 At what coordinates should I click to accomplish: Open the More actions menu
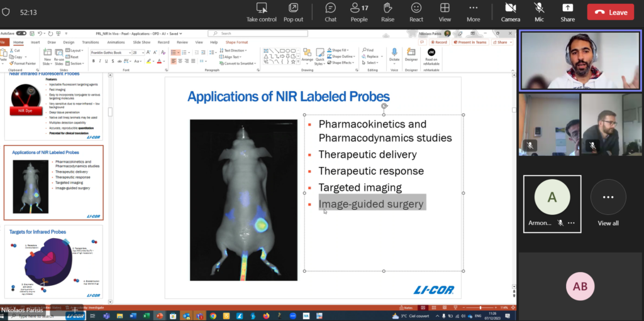click(473, 13)
